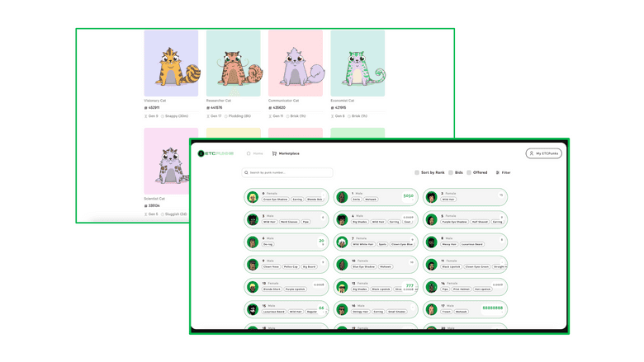Viewport: 644px width, 362px height.
Task: Click the Marketplace shopping cart icon
Action: (x=274, y=153)
